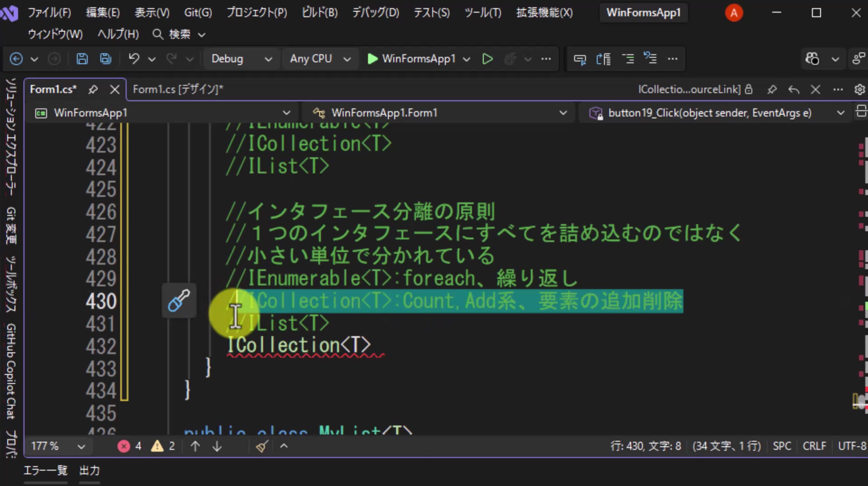The image size is (868, 486).
Task: Click the Save All double floppy icon
Action: point(106,59)
